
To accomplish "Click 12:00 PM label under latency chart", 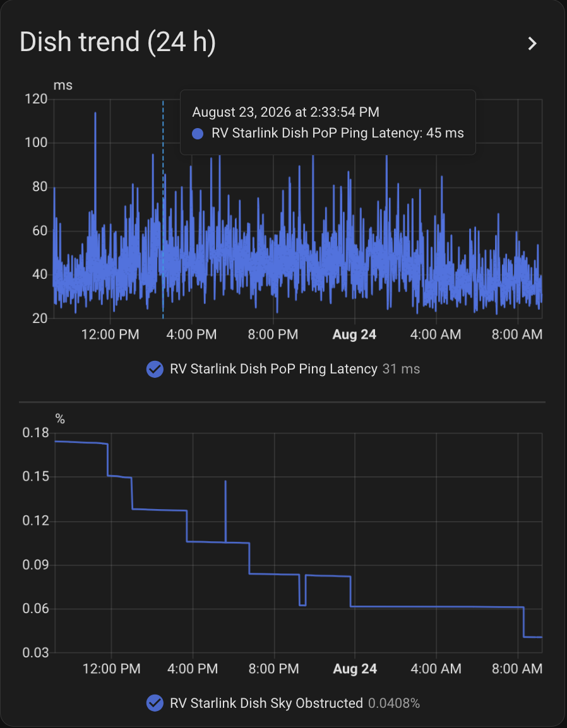I will click(110, 334).
